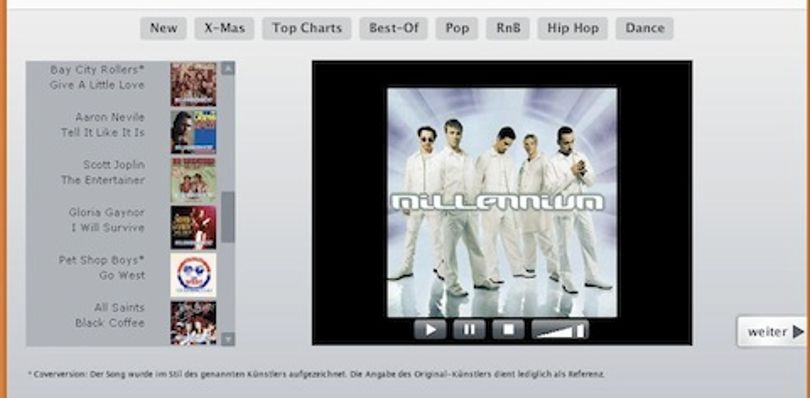Viewport: 810px width, 398px height.
Task: Switch to the X-Mas category
Action: pyautogui.click(x=224, y=28)
